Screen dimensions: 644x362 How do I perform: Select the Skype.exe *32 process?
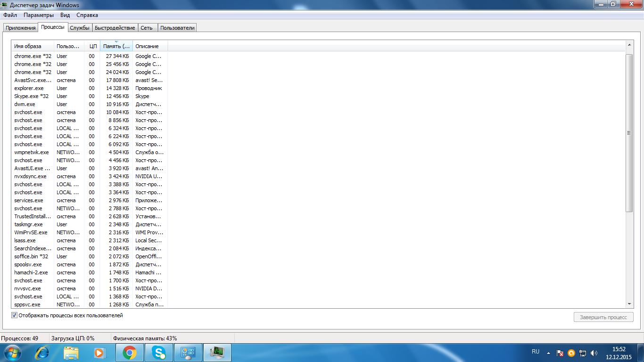pyautogui.click(x=90, y=96)
